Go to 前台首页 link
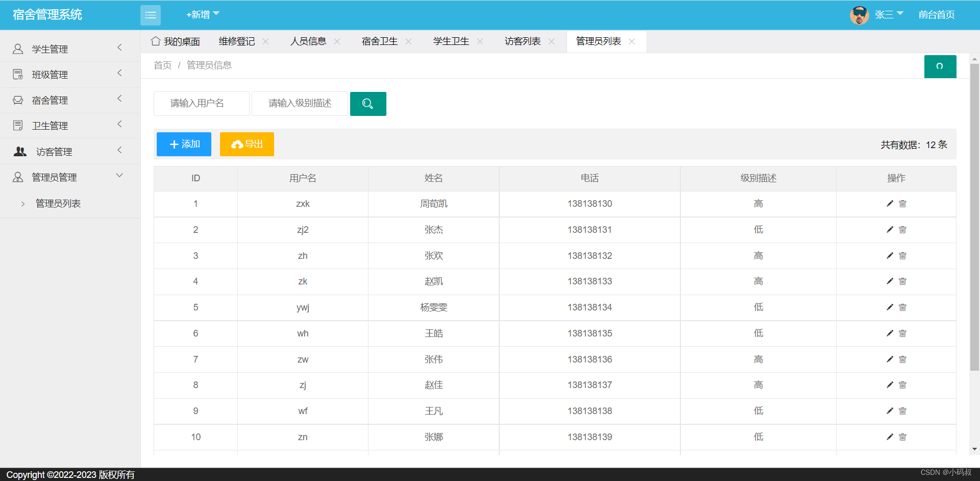Screen dimensions: 980x481 tap(937, 15)
